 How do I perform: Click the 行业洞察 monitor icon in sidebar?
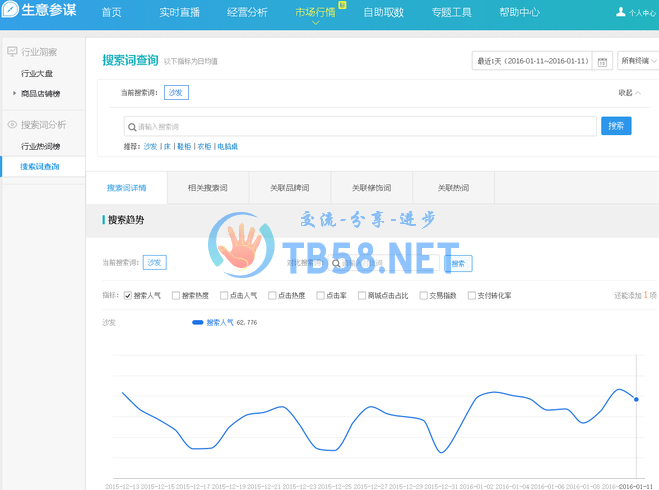[12, 51]
